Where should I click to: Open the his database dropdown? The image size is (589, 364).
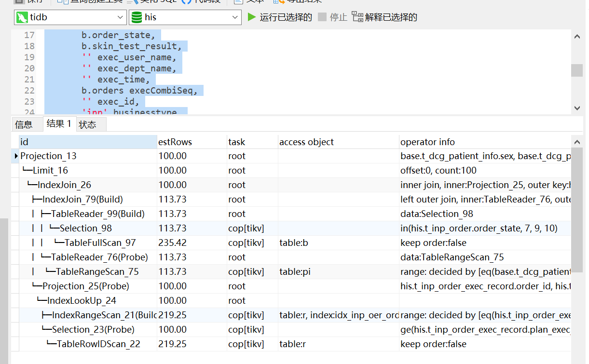[x=235, y=17]
